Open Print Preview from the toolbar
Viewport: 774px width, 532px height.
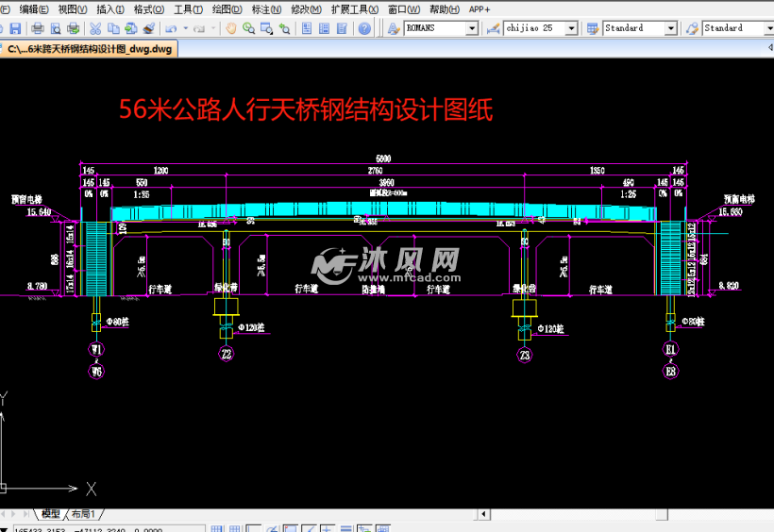pos(56,28)
